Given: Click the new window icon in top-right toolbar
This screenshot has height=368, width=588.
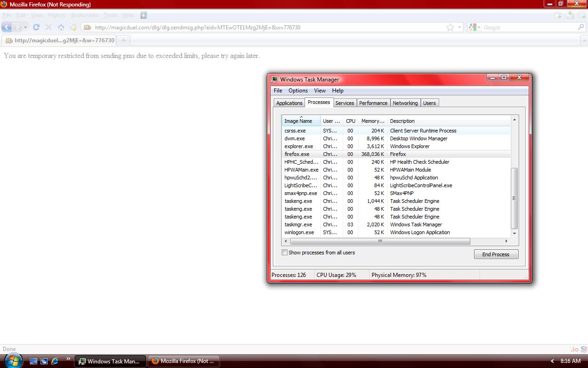Looking at the screenshot, I should 582,15.
